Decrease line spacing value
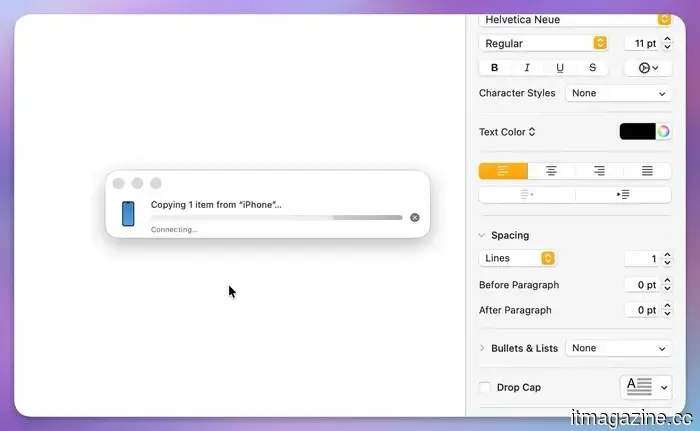Image resolution: width=700 pixels, height=431 pixels. click(667, 263)
